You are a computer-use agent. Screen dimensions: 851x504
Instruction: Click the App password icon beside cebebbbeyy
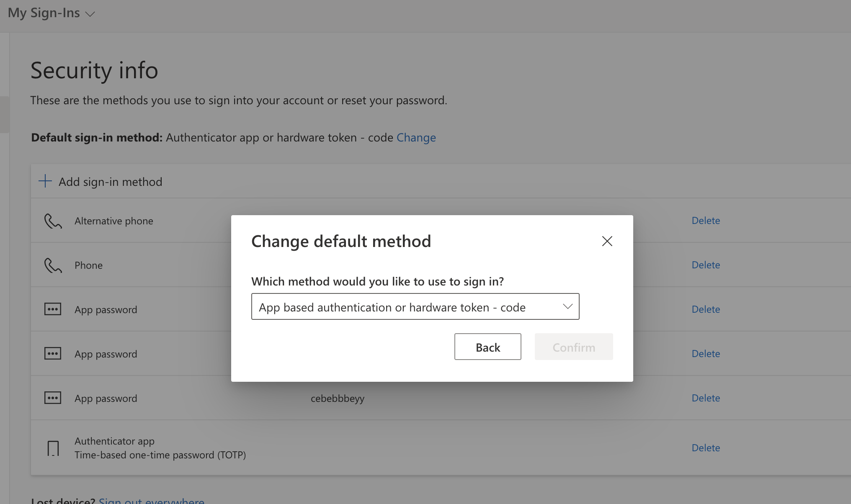click(53, 398)
